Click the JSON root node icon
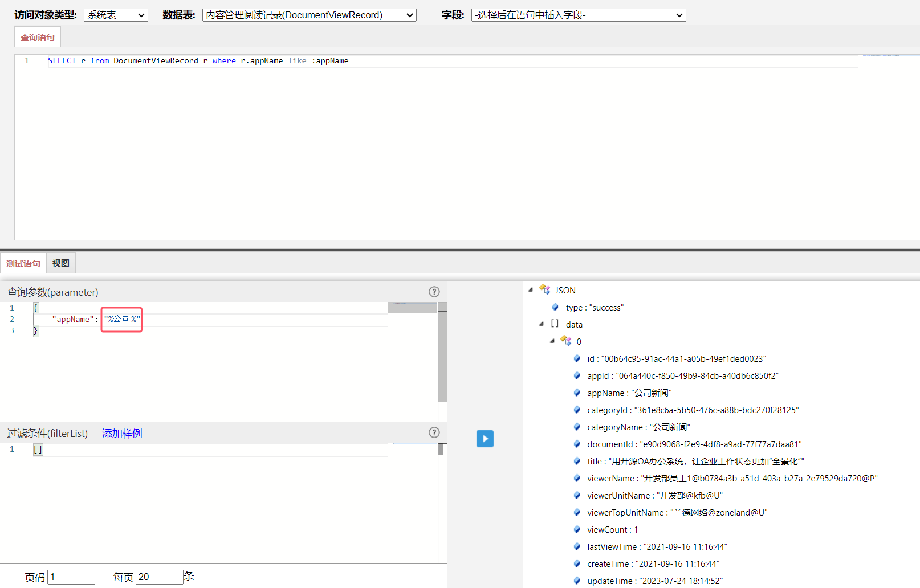 click(x=545, y=290)
